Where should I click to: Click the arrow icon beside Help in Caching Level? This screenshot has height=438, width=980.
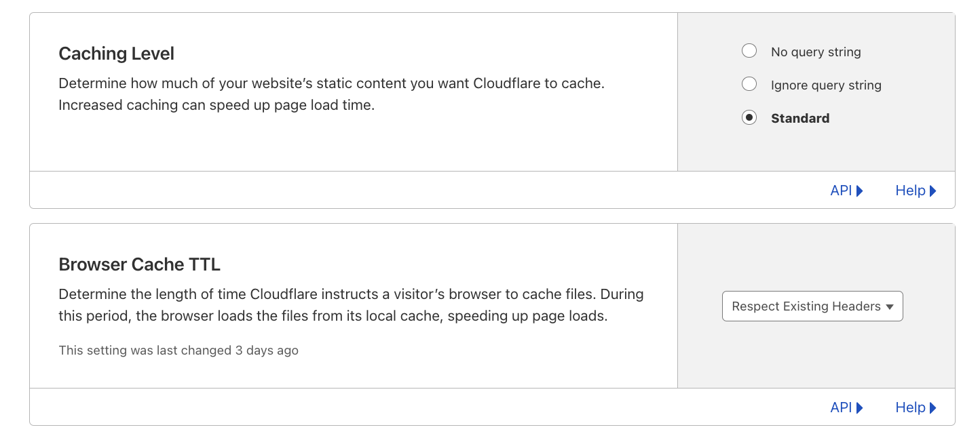pyautogui.click(x=932, y=191)
